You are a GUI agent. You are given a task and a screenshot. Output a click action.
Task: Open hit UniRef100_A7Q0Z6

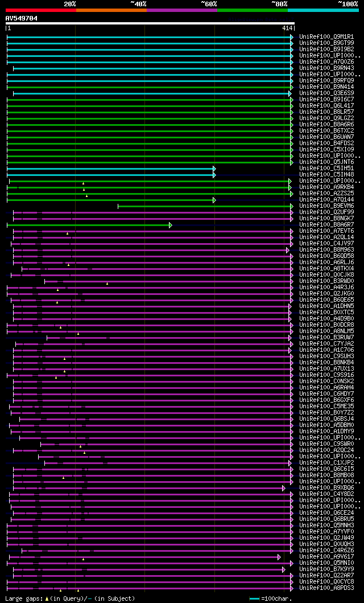tap(327, 61)
